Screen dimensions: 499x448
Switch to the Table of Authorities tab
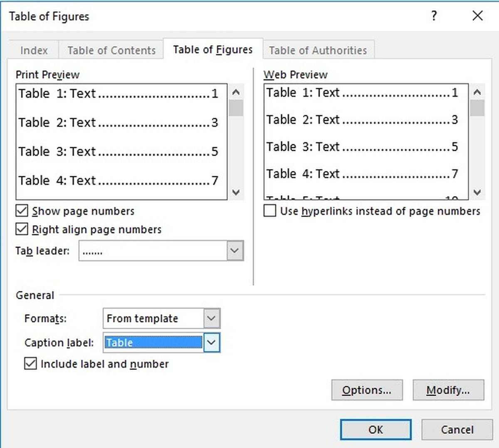click(318, 50)
